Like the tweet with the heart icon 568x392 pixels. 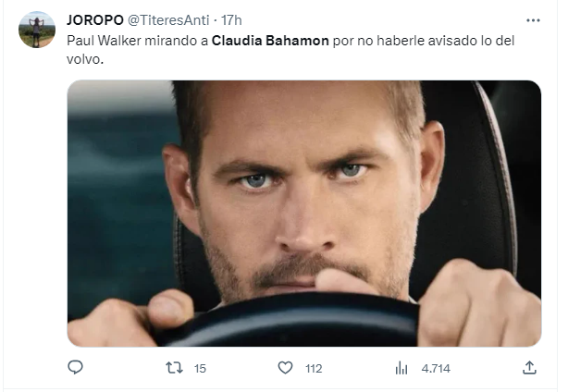(x=286, y=368)
